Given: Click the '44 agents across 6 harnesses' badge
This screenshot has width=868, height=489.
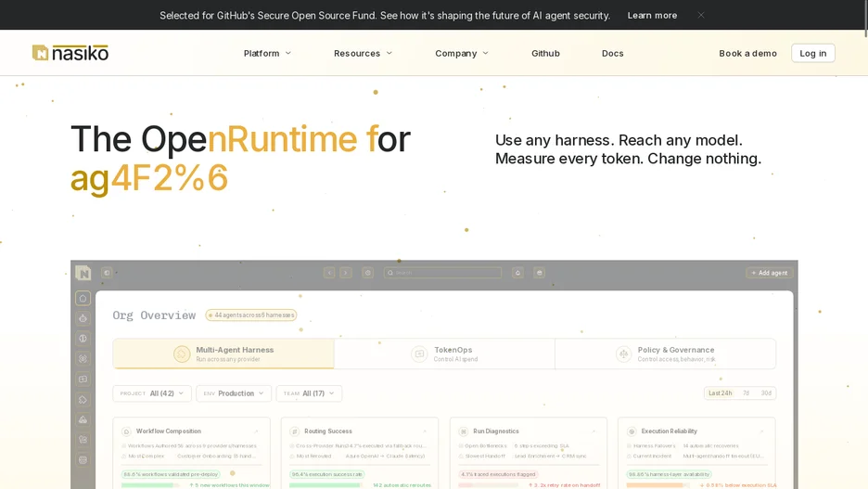Looking at the screenshot, I should tap(250, 315).
